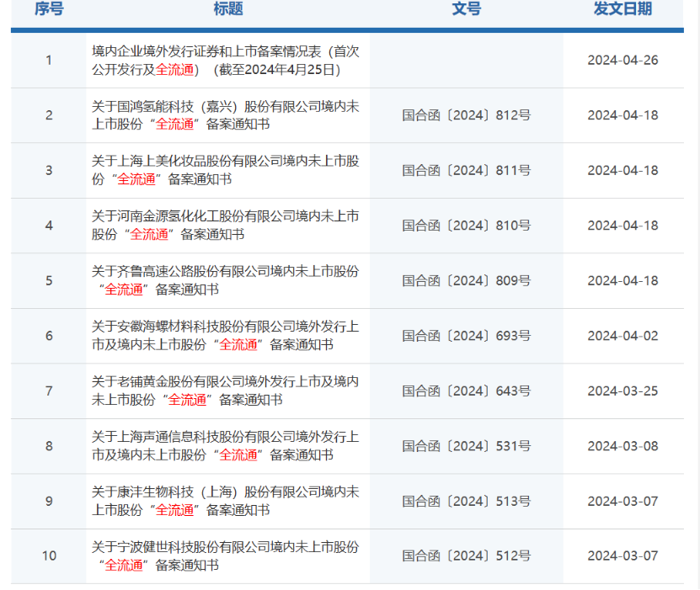This screenshot has height=590, width=700.
Task: Select document number 国合函〔2024〕812号
Action: coord(467,115)
